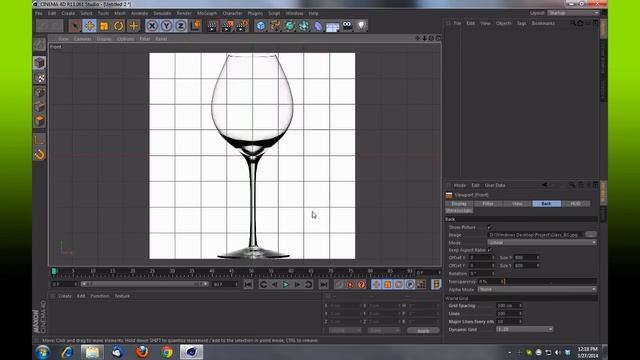
Task: Click the Transparency slider
Action: 551,281
